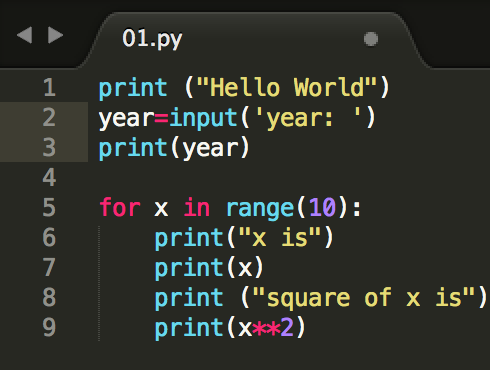This screenshot has width=490, height=370.
Task: Click the print keyword on line 8
Action: coord(189,299)
